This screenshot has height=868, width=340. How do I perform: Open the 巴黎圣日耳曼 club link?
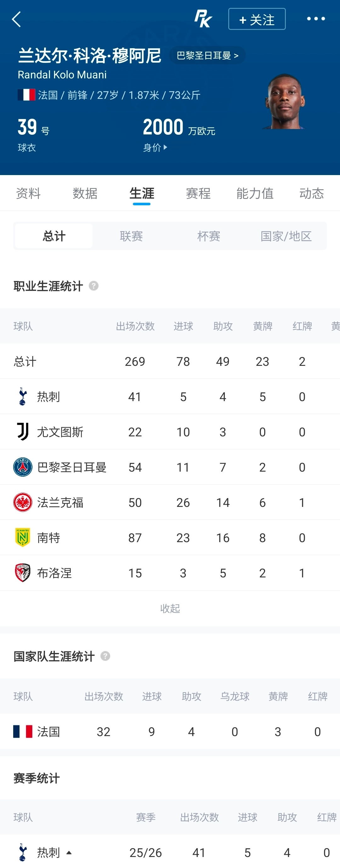pyautogui.click(x=207, y=55)
